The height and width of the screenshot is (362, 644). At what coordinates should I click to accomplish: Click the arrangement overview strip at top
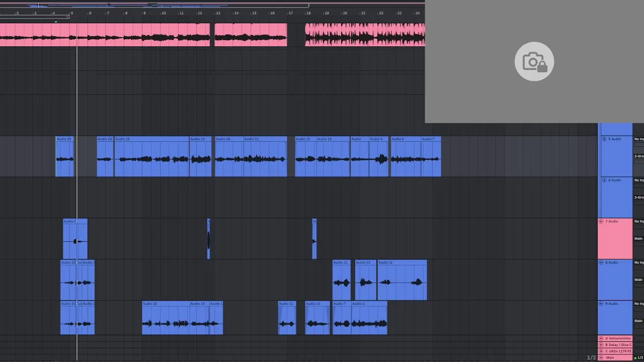coord(212,5)
